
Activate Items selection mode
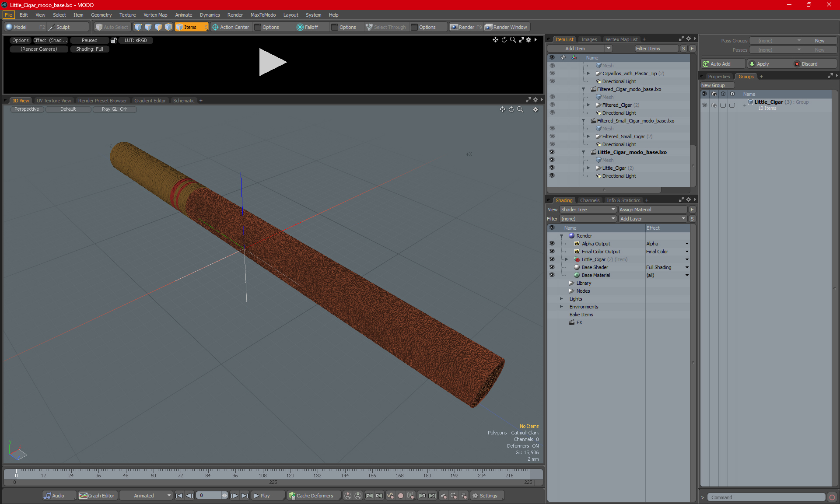[x=191, y=27]
